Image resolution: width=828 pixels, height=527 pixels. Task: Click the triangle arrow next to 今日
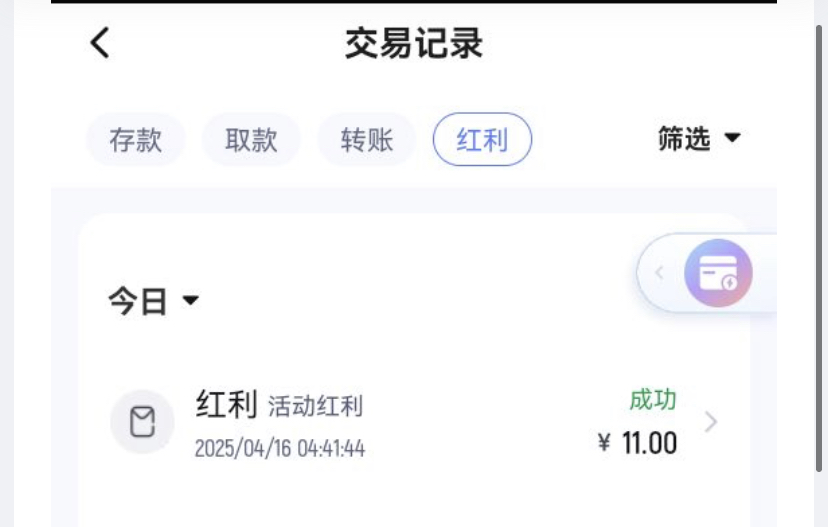[x=191, y=300]
